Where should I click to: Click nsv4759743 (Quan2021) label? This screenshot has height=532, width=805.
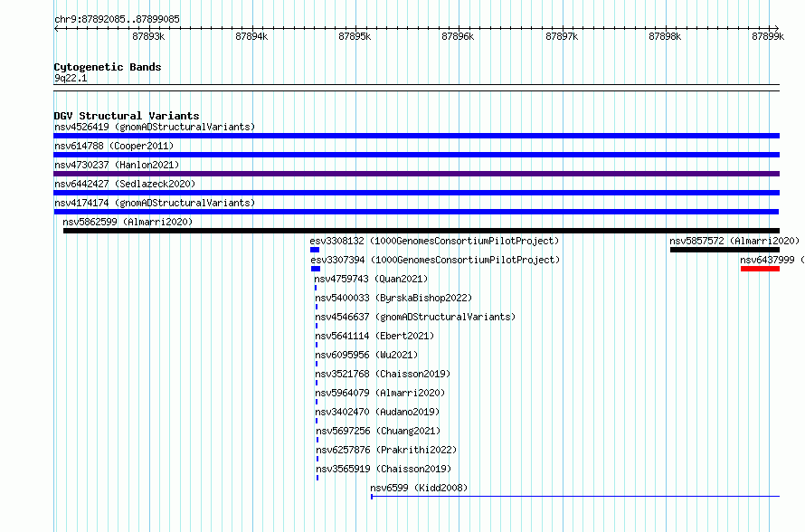[371, 279]
